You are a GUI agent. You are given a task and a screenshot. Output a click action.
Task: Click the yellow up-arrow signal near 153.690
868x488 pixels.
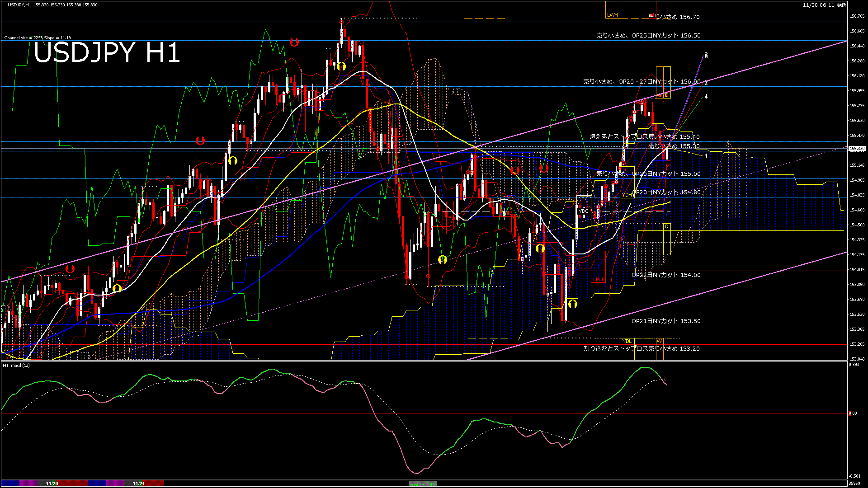(x=573, y=304)
